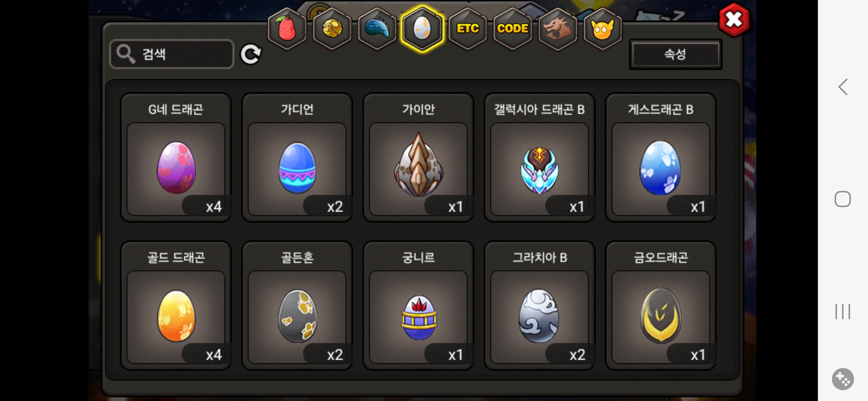Switch to the ETC tab

(467, 28)
